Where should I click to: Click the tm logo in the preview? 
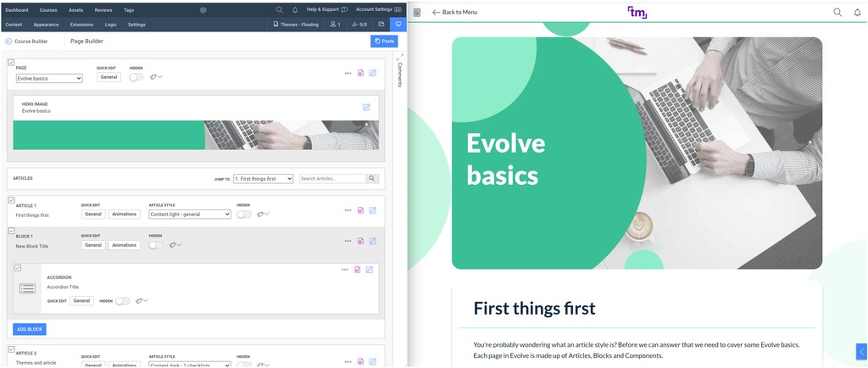(637, 12)
